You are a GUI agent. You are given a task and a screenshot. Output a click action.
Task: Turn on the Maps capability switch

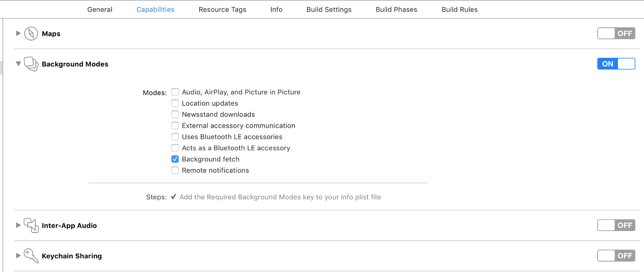(x=616, y=33)
